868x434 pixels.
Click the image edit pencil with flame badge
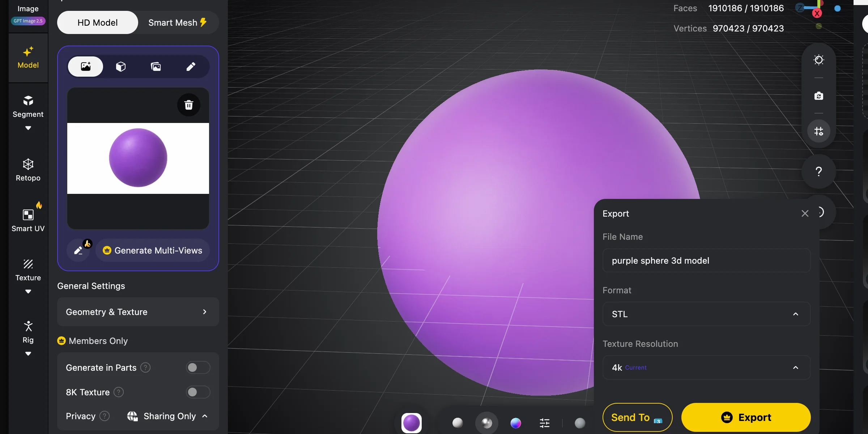(x=79, y=250)
